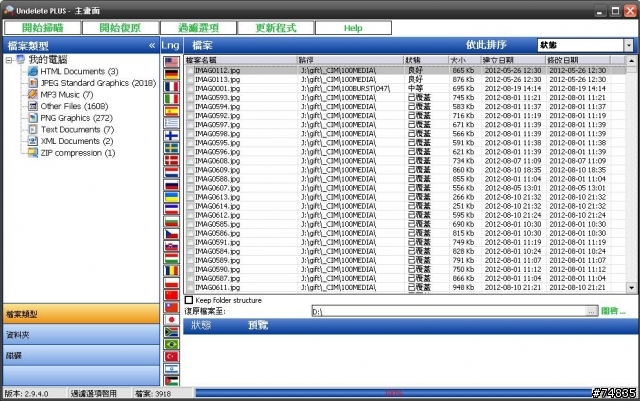This screenshot has height=401, width=640.
Task: Sort the list by 檔案名稱 column header
Action: 241,60
